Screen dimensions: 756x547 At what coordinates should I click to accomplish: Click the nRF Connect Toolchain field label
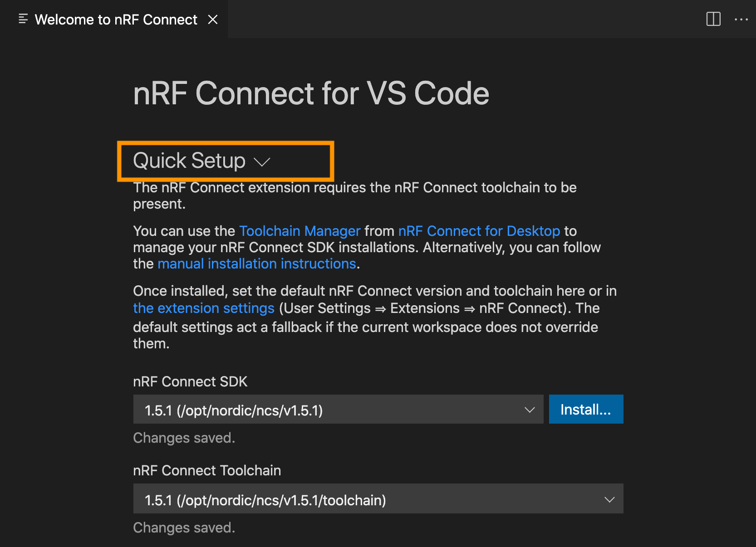(207, 470)
